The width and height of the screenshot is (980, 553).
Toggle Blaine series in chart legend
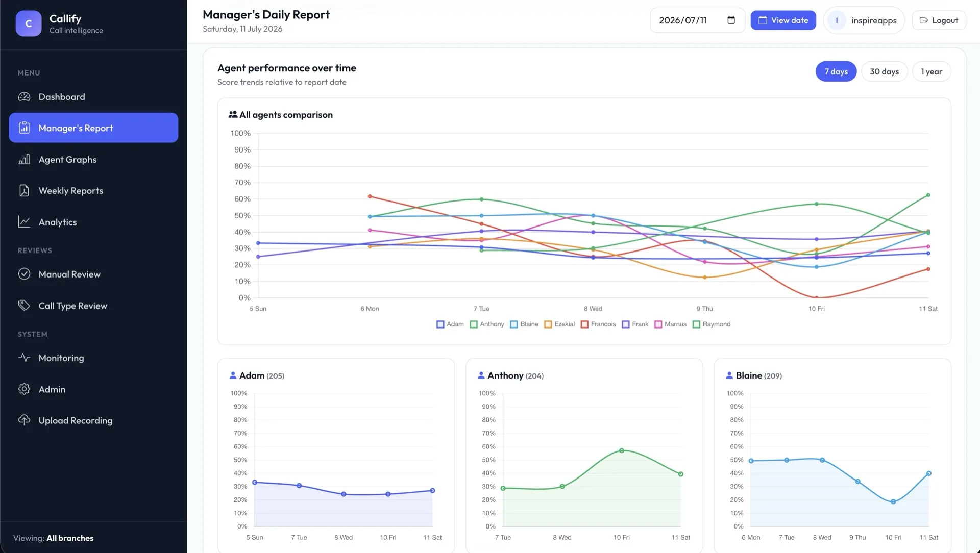click(x=524, y=324)
